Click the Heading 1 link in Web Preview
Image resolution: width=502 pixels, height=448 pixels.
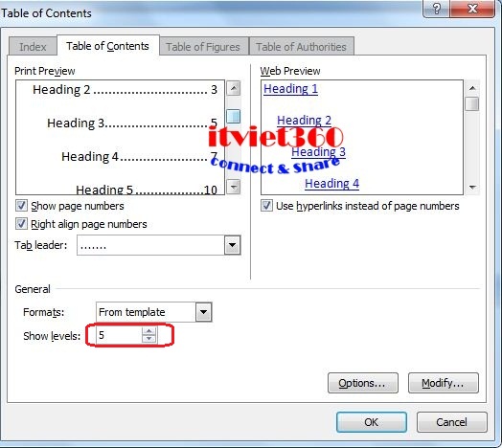(290, 89)
